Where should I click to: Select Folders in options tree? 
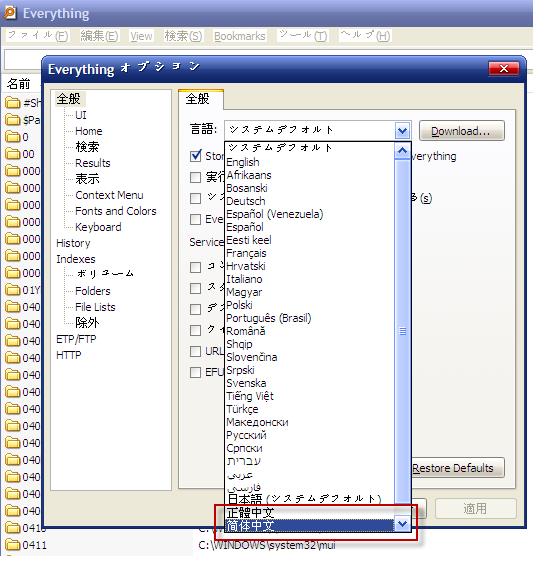coord(93,291)
